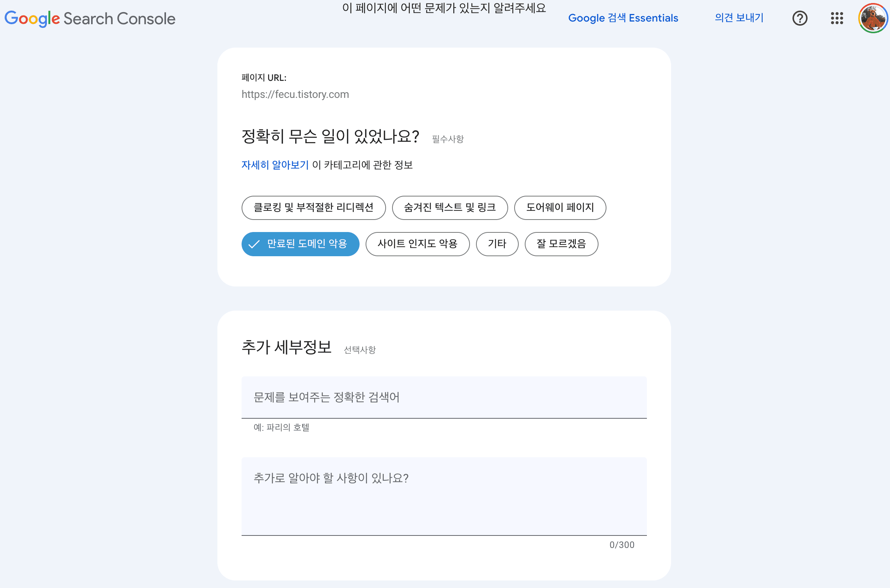Select the 클로킹 및 부적절한 리디렉션 chip
Screen dimensions: 890x588
pos(313,207)
